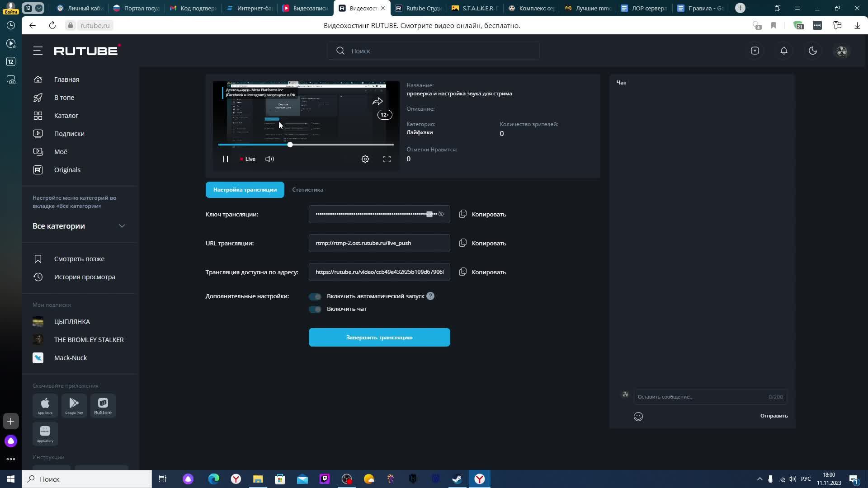Open Twitch app in taskbar

click(x=325, y=479)
